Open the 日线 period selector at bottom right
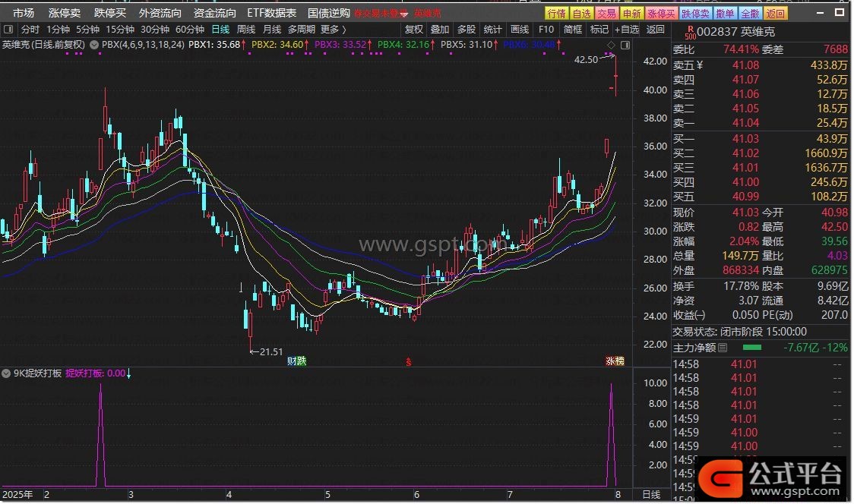 click(651, 495)
